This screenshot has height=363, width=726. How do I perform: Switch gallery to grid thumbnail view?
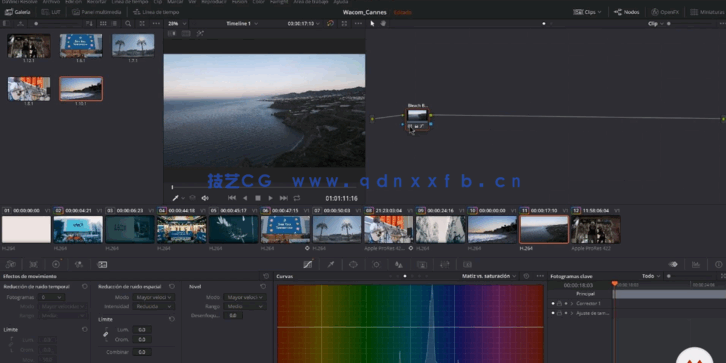pyautogui.click(x=103, y=23)
